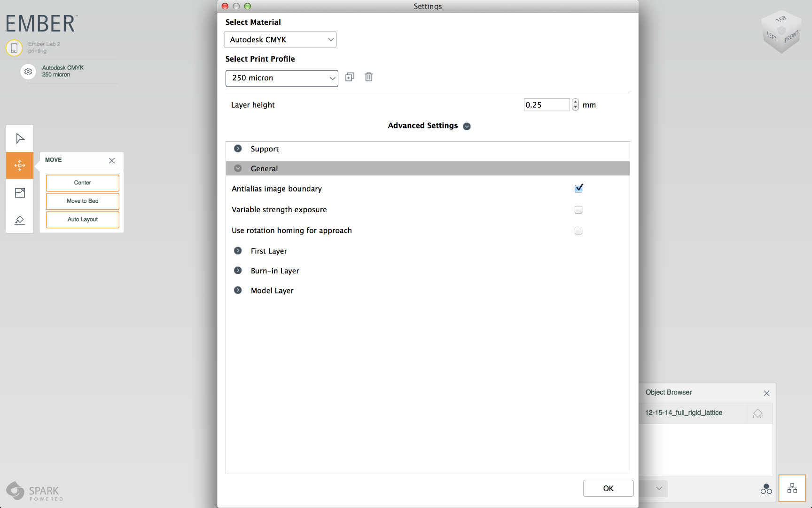Open the Select Material dropdown
Screen dimensions: 812x508
(x=280, y=40)
